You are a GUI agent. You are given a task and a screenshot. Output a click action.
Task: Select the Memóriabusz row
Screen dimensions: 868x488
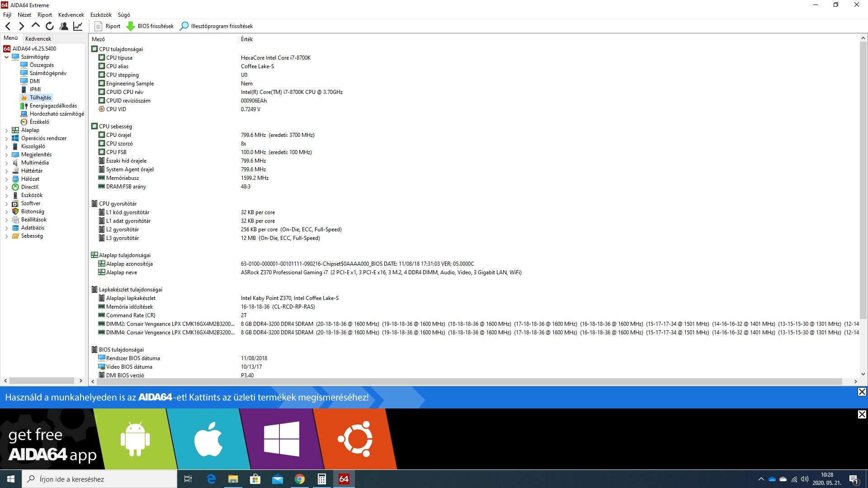point(475,178)
